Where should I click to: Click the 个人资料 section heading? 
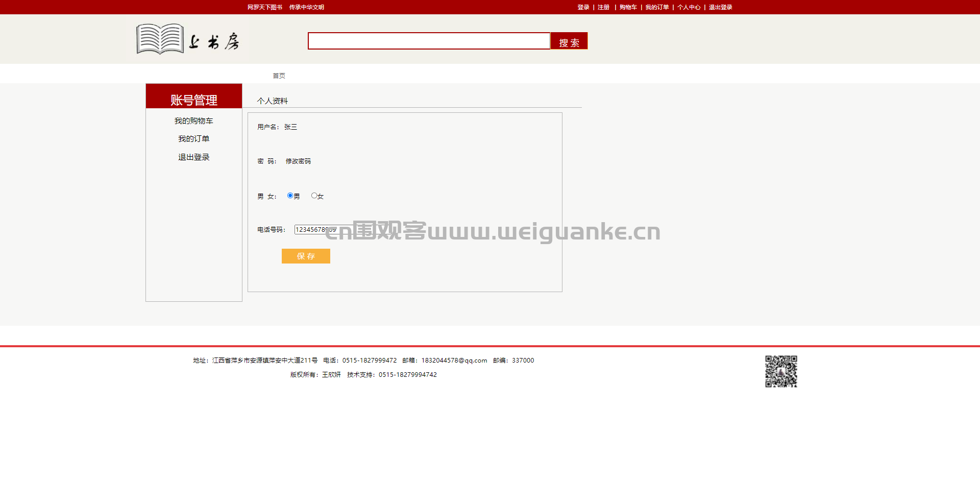pyautogui.click(x=273, y=101)
